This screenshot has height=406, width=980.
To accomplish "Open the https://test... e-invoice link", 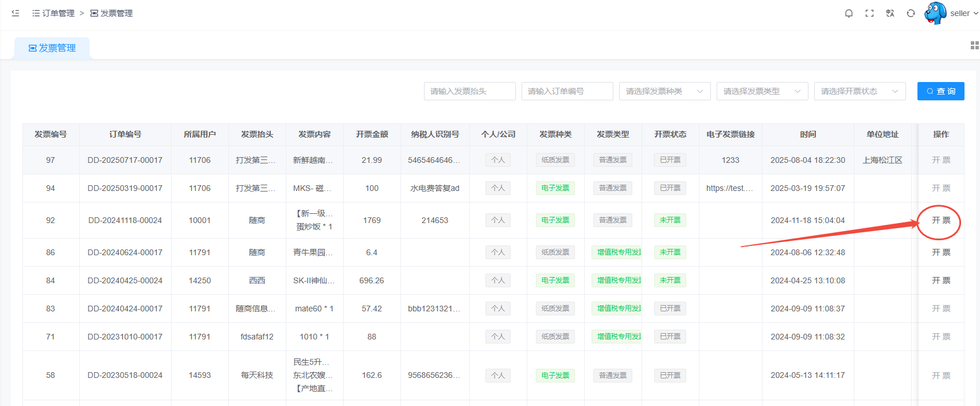I will [x=729, y=188].
